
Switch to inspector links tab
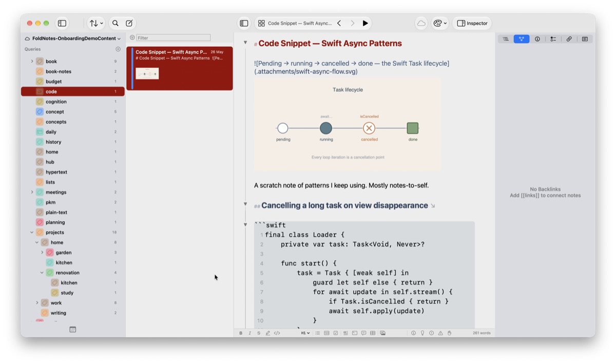569,39
